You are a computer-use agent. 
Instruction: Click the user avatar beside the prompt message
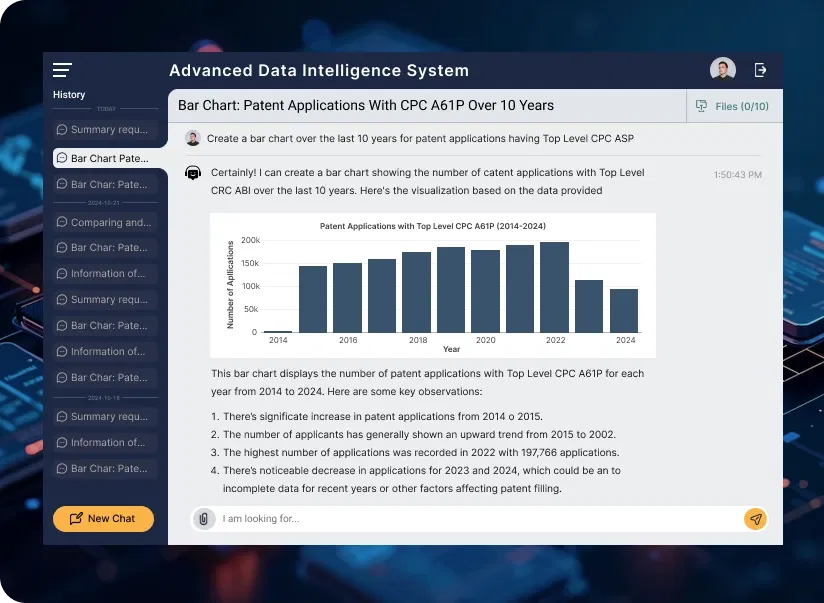(193, 138)
